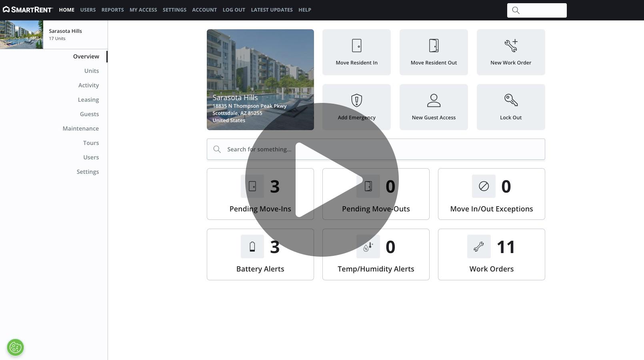Open the cookie preferences icon

point(15,347)
